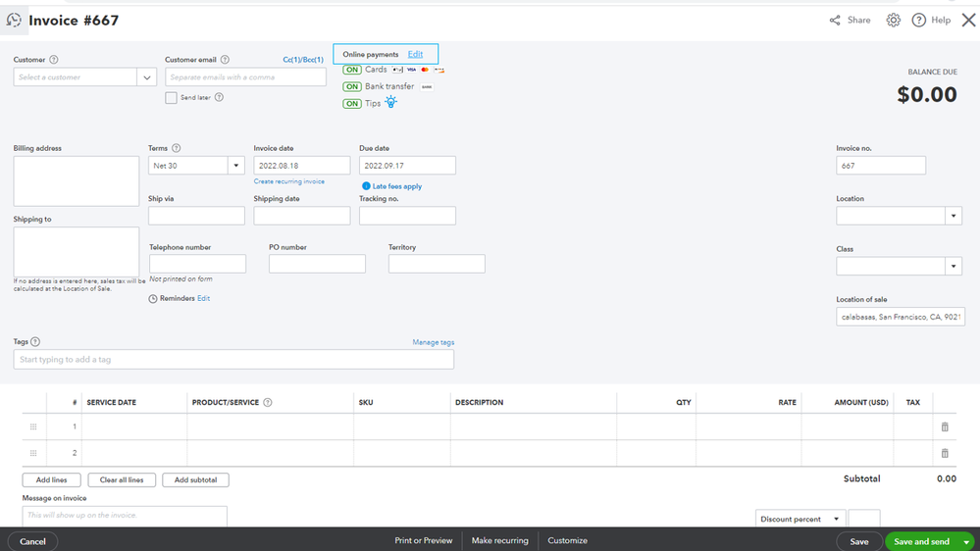Screen dimensions: 980x551
Task: Open the Help question mark icon
Action: tap(918, 21)
